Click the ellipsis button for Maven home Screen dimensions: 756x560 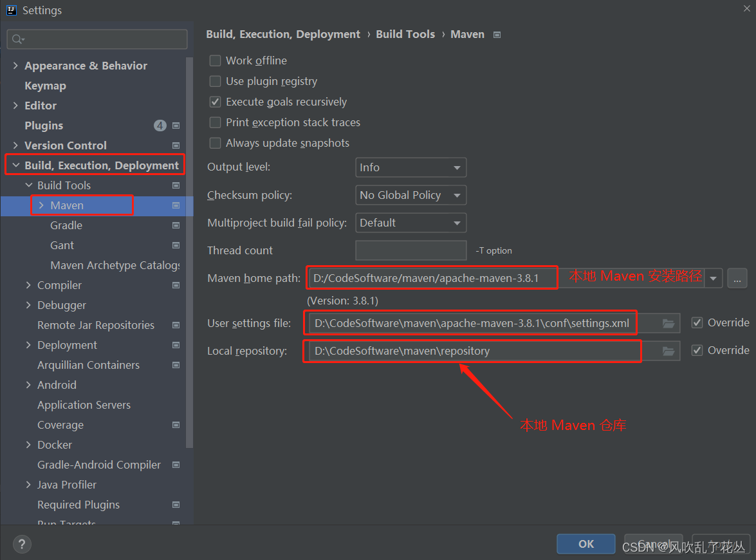point(737,278)
